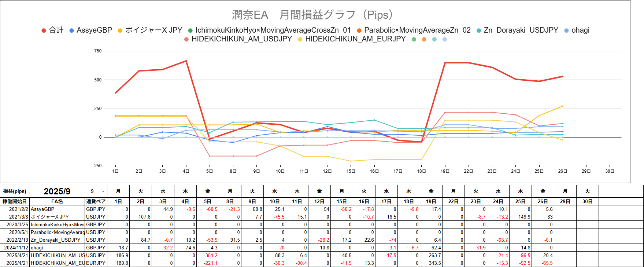Select the yellow ボイジャーX JPY legend dot

[120, 31]
